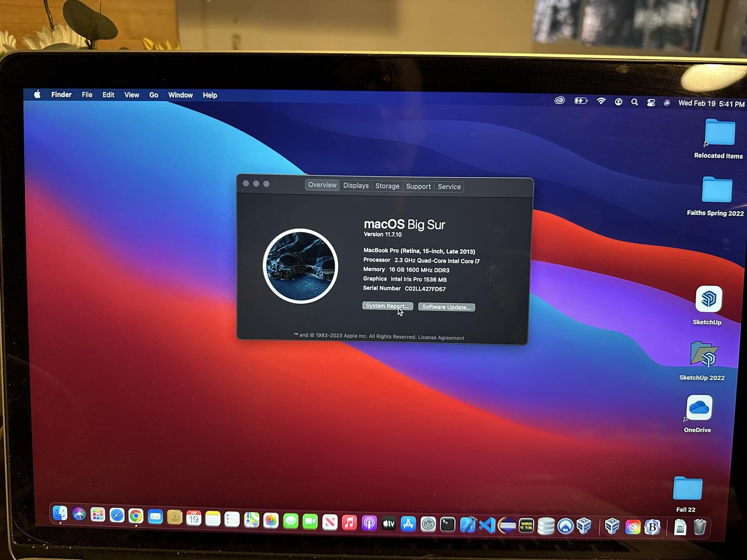Viewport: 747px width, 560px height.
Task: Open the Finder menu
Action: [61, 94]
